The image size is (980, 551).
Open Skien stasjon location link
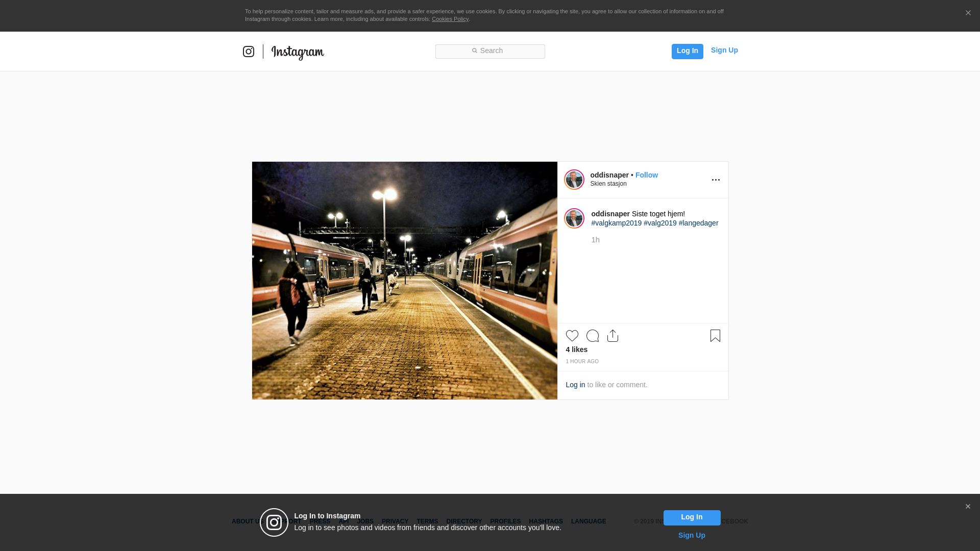tap(608, 184)
